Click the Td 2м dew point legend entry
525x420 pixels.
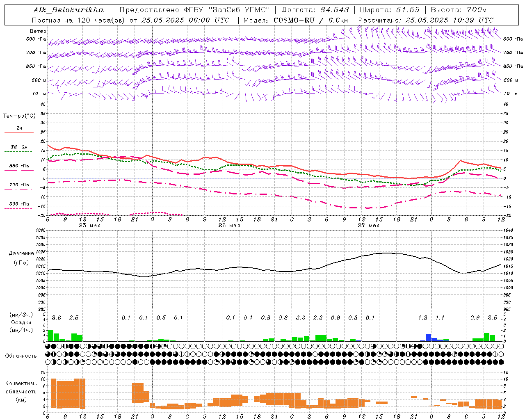pos(19,147)
